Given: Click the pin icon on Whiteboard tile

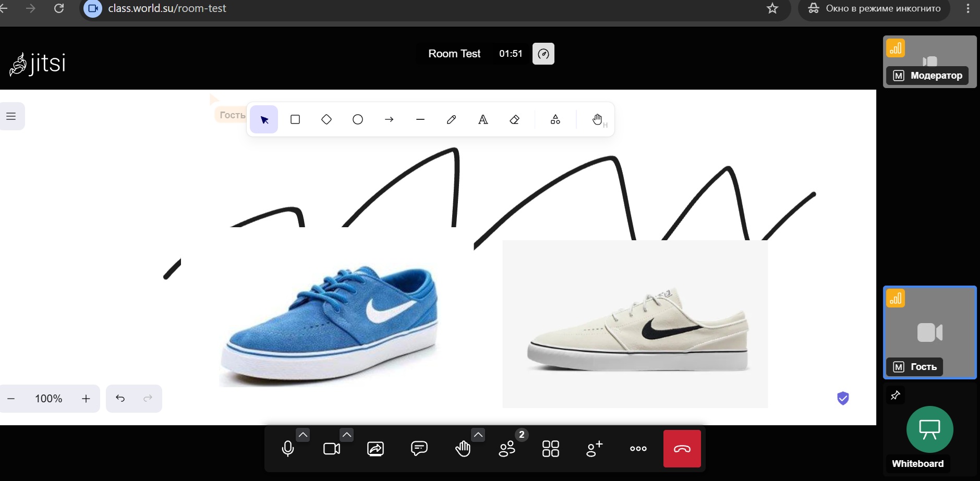Looking at the screenshot, I should click(896, 395).
